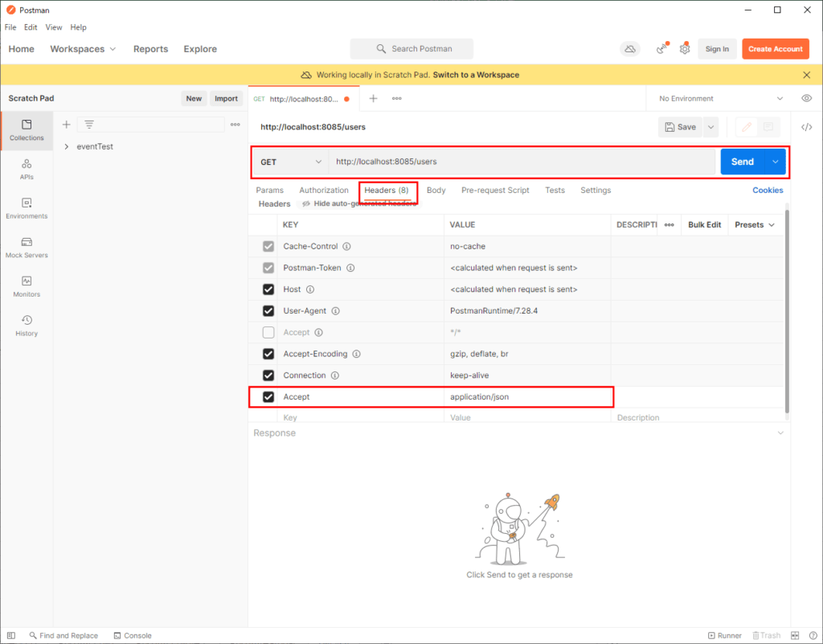Click Switch to a Workspace link
823x644 pixels.
pyautogui.click(x=476, y=75)
